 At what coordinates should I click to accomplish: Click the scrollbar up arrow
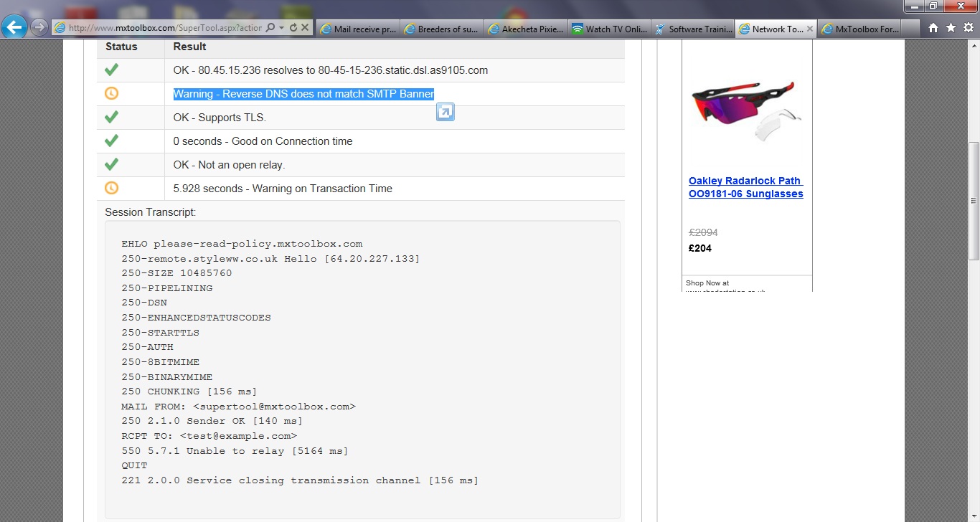[x=974, y=46]
